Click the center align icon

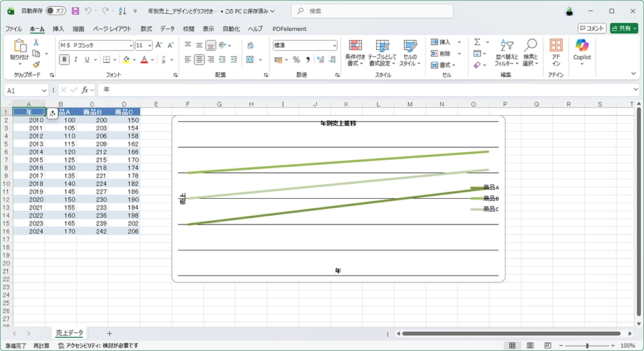pos(199,60)
